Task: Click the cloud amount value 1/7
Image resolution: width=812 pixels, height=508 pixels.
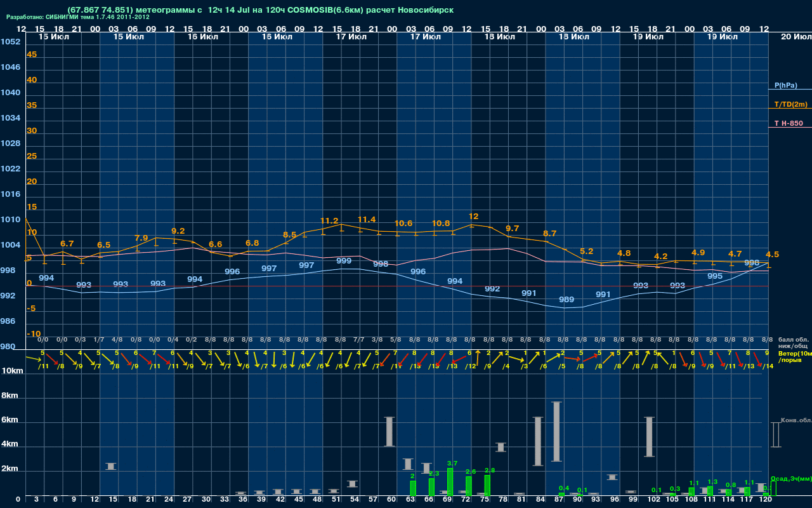Action: click(99, 340)
